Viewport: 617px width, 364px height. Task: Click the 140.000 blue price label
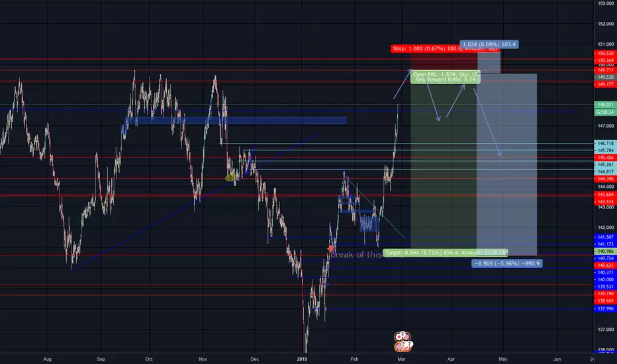[605, 279]
